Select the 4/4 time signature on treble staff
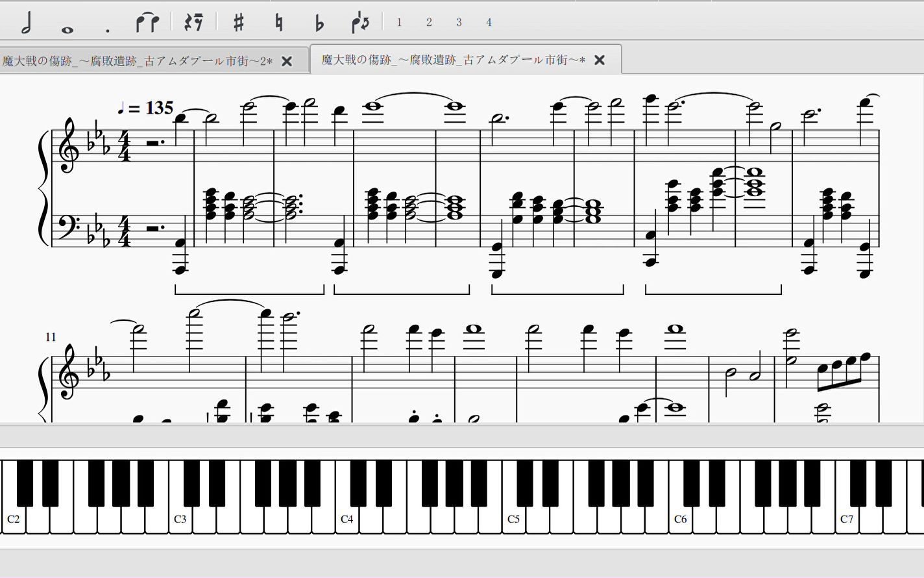924x578 pixels. click(124, 145)
